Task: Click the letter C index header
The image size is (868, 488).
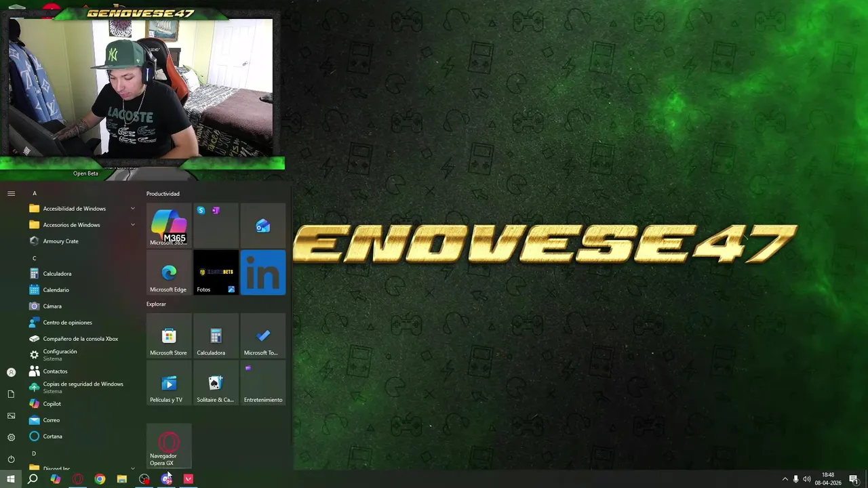Action: (x=35, y=258)
